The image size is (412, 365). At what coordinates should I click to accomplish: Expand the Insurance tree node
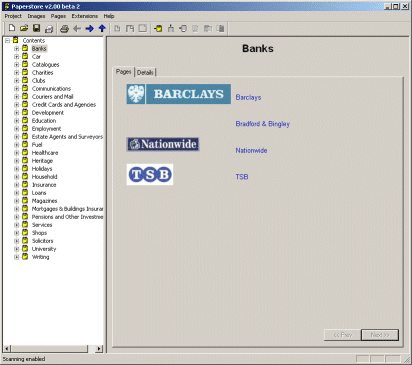pos(16,185)
